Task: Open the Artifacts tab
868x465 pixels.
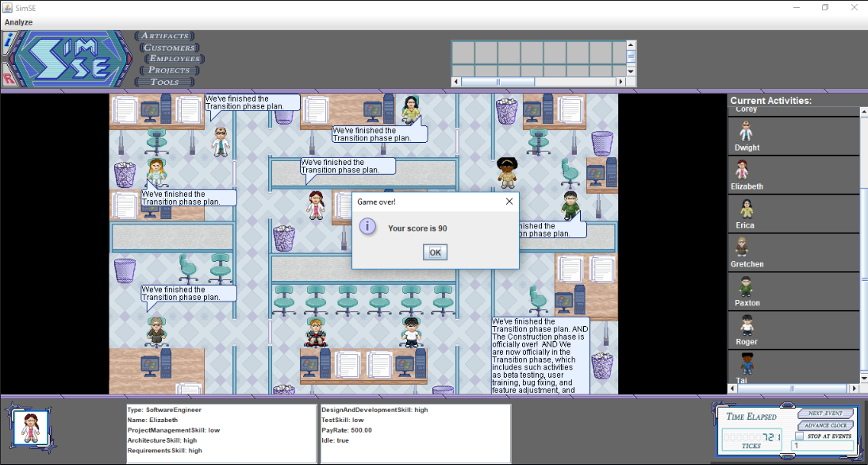Action: pyautogui.click(x=165, y=36)
